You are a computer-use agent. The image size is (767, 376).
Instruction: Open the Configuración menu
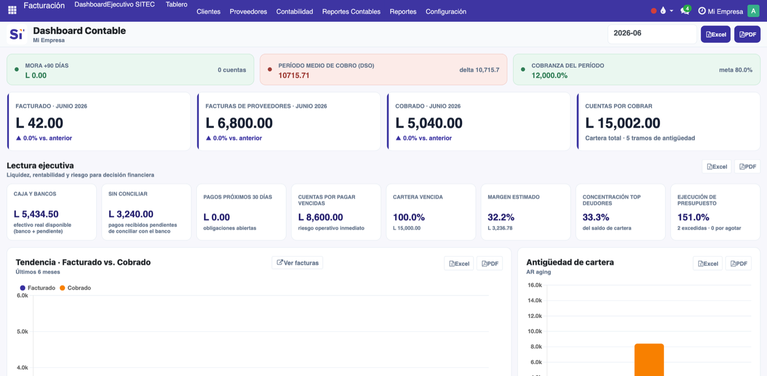(446, 12)
